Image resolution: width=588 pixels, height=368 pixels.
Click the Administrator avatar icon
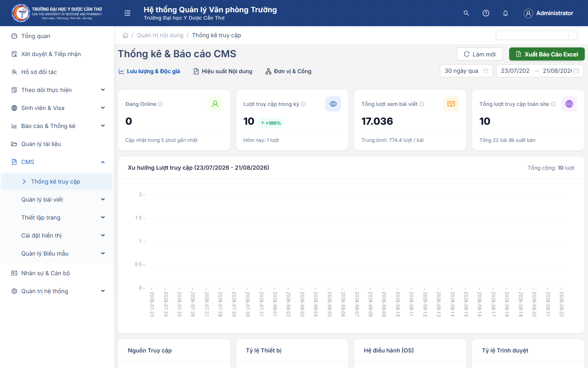coord(528,13)
